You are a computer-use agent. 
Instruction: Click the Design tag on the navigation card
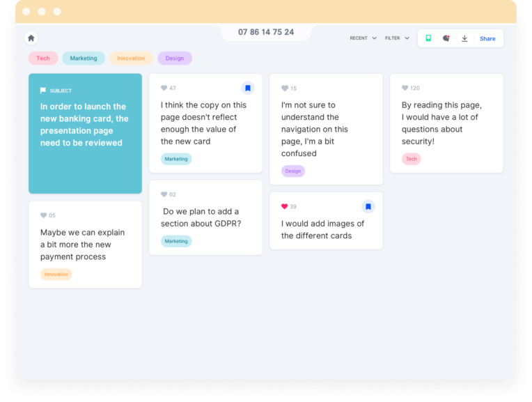coord(293,171)
